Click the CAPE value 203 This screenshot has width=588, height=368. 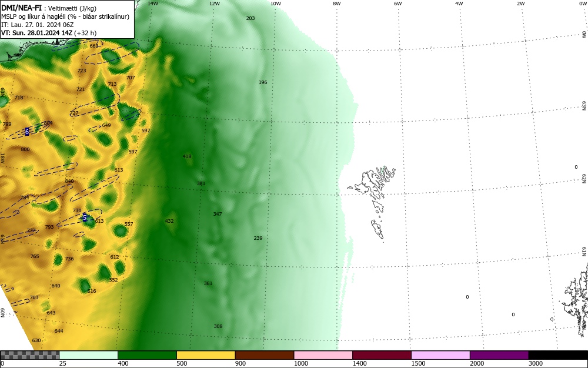point(250,18)
